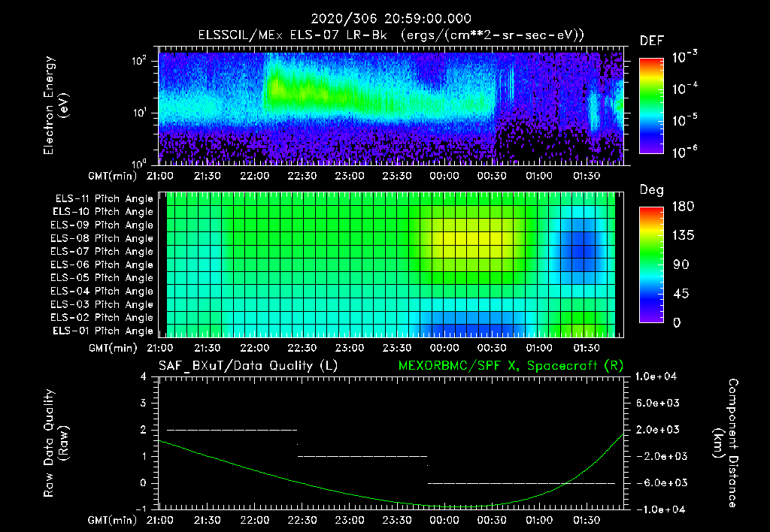Image resolution: width=770 pixels, height=532 pixels.
Task: Click the "GMT(min)" label of the electron spectrogram
Action: tap(113, 176)
